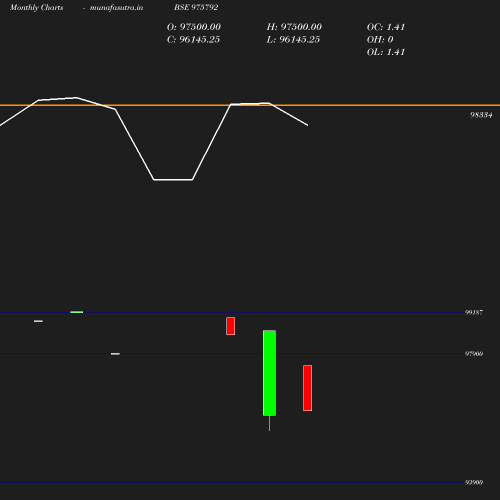This screenshot has height=500, width=500.
Task: Click the leftmost green dash candle
Action: click(x=38, y=321)
